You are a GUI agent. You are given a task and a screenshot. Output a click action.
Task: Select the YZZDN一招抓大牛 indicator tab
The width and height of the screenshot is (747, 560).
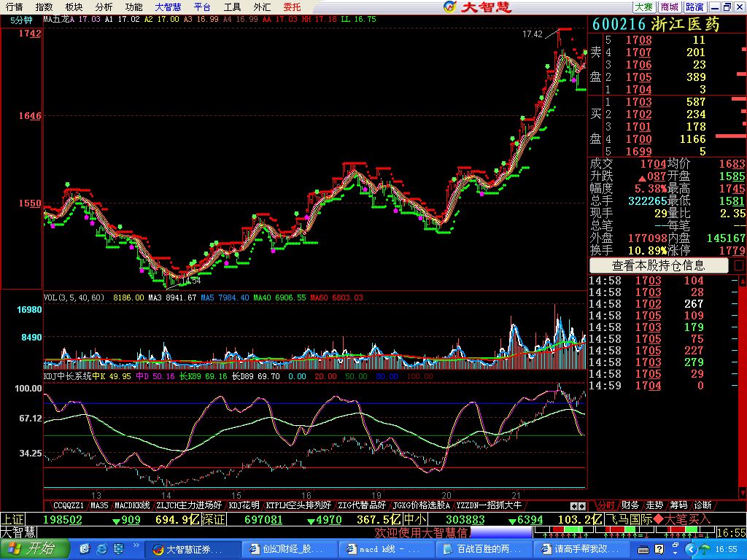click(x=488, y=505)
